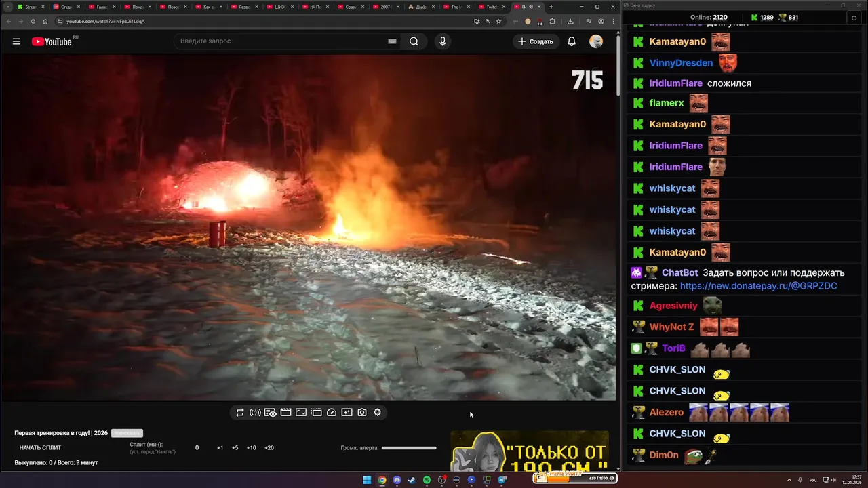
Task: Click the 'Создать' create button
Action: [x=536, y=41]
